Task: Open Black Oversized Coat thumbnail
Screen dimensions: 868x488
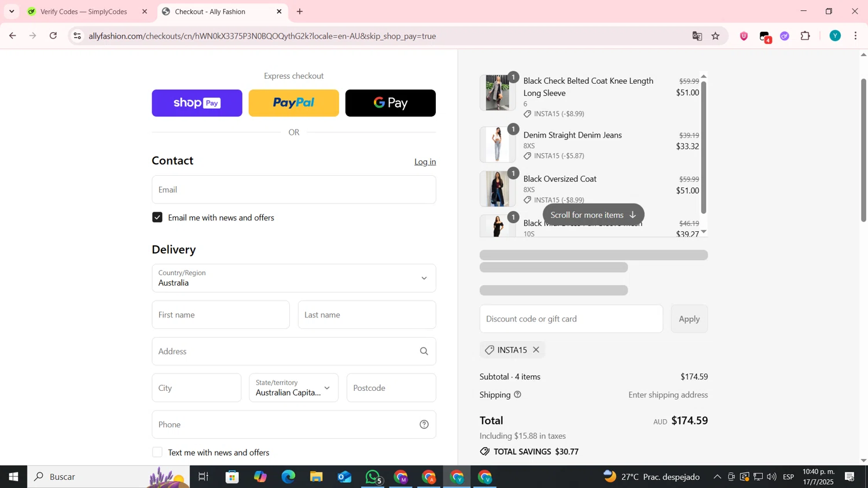Action: click(x=497, y=188)
